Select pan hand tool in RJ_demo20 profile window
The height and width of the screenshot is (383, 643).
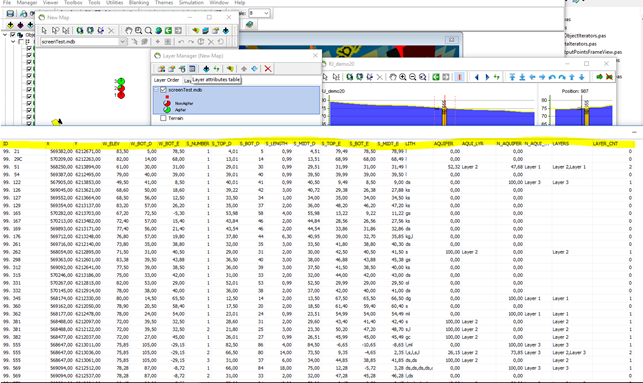pos(393,77)
